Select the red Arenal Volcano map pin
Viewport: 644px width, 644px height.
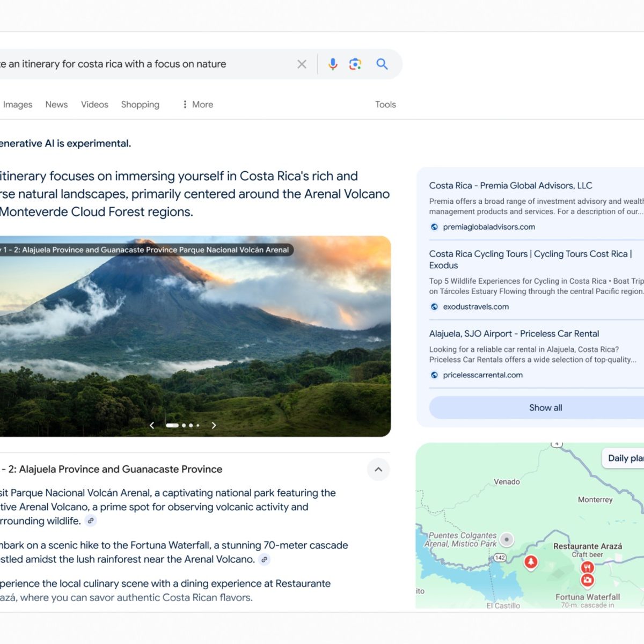coord(531,562)
